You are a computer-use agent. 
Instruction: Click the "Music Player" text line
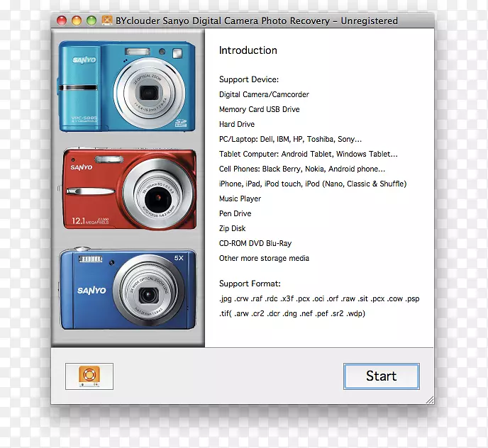tap(240, 198)
